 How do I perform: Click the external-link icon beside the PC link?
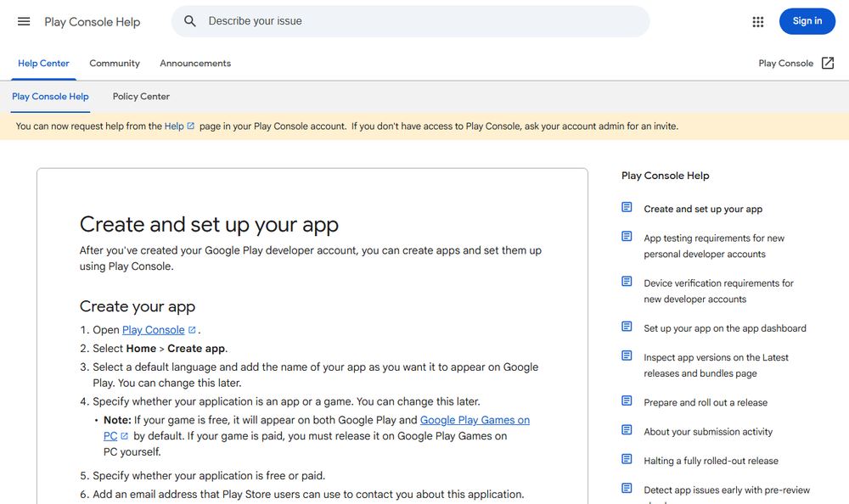click(x=124, y=436)
